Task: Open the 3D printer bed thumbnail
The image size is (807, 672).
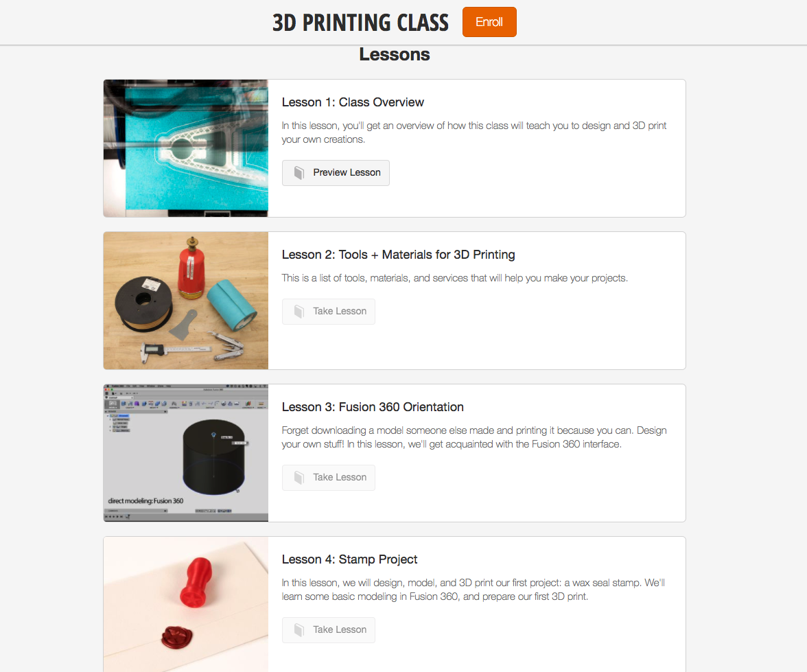Action: [186, 148]
